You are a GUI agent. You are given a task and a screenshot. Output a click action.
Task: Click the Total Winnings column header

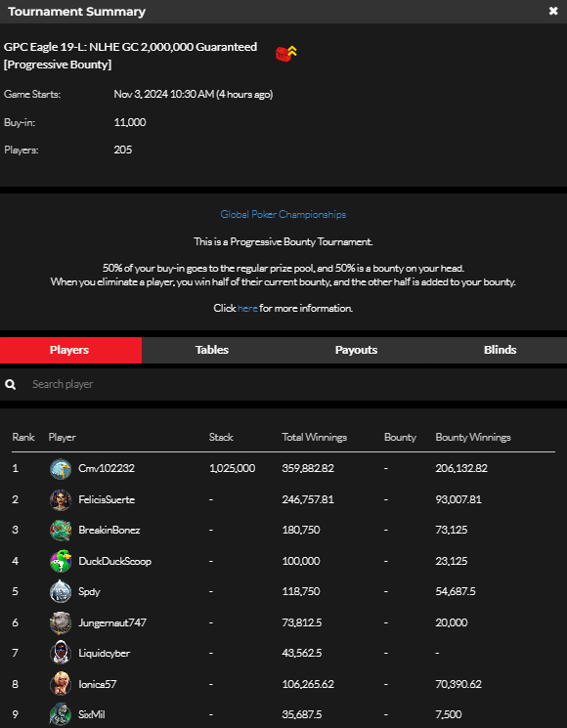[315, 438]
